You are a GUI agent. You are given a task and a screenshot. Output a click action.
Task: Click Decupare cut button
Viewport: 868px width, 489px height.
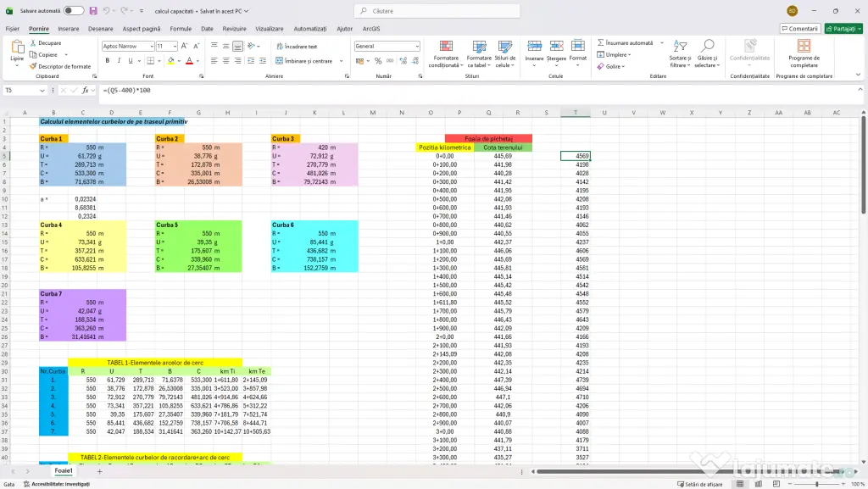click(46, 42)
